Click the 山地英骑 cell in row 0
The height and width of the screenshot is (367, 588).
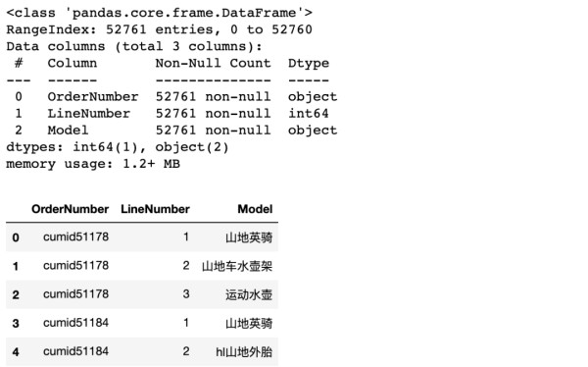pos(249,237)
